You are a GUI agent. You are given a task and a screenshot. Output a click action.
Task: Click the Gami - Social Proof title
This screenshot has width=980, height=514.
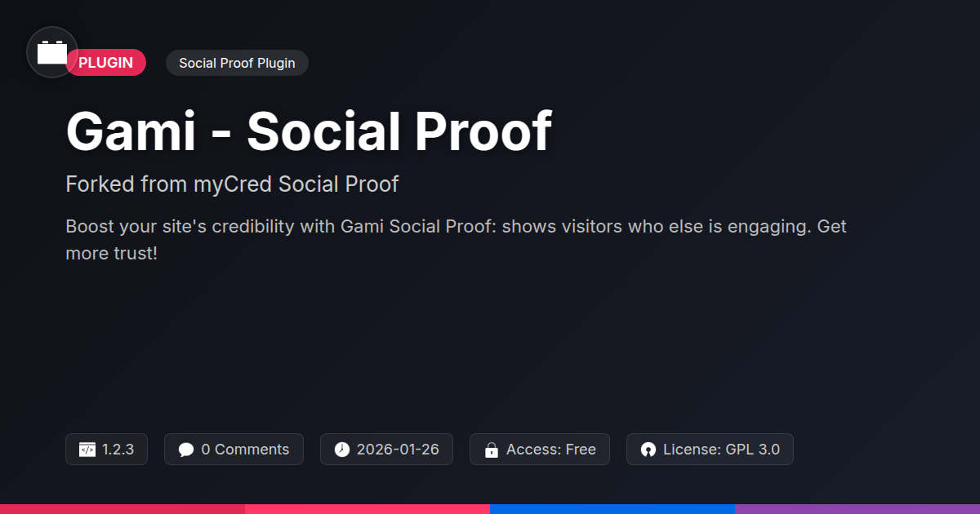(309, 131)
